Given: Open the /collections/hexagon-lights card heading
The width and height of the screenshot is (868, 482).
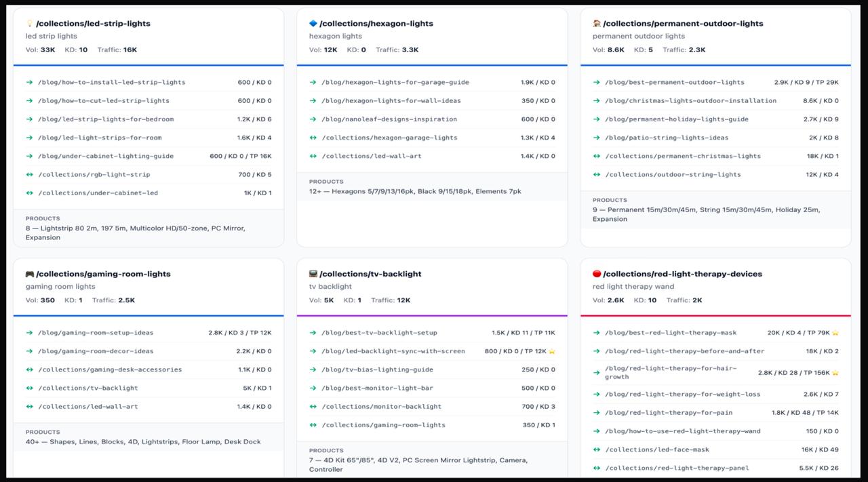Looking at the screenshot, I should click(x=376, y=24).
